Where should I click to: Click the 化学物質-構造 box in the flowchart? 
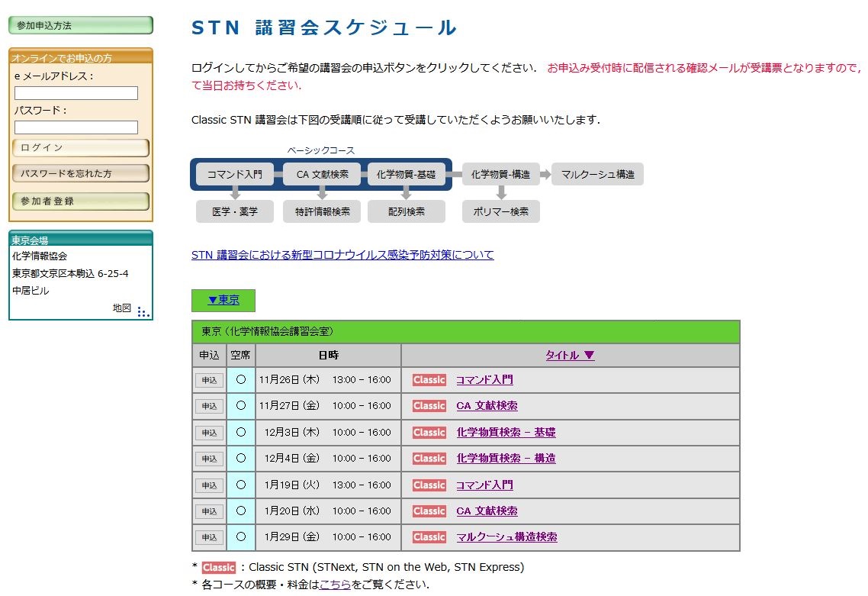click(x=500, y=175)
